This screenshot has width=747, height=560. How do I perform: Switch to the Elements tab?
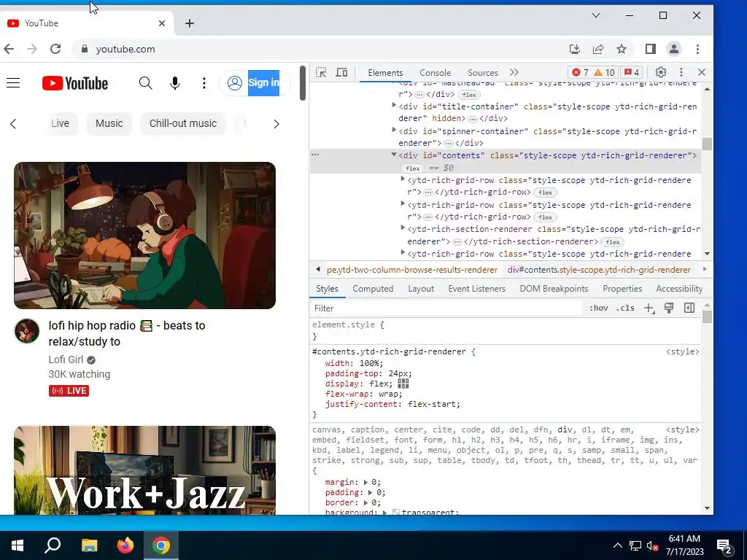[x=385, y=73]
